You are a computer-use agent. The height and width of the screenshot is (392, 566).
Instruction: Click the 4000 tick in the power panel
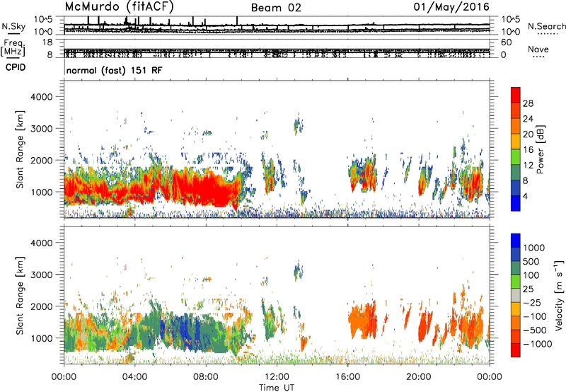42,97
